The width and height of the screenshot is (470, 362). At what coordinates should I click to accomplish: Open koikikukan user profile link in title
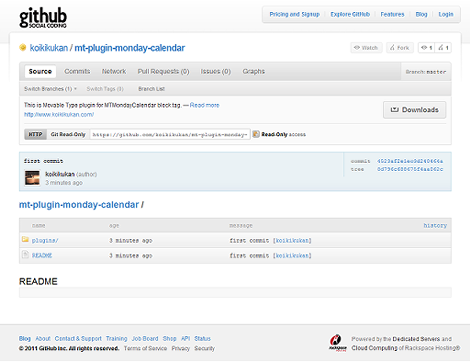(49, 48)
